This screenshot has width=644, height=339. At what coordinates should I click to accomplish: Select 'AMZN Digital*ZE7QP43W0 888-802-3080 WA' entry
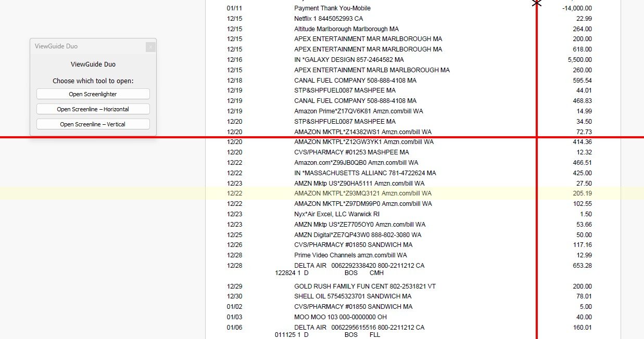pyautogui.click(x=358, y=235)
